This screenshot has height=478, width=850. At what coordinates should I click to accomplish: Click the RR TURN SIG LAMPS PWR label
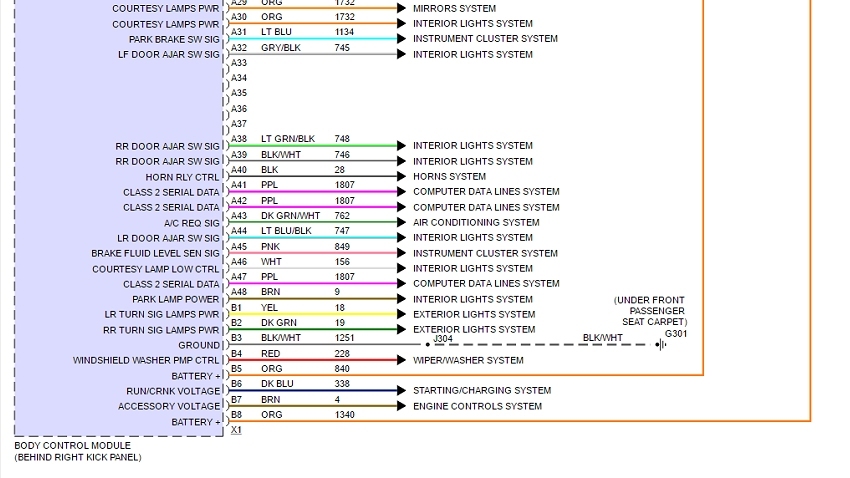click(x=161, y=331)
